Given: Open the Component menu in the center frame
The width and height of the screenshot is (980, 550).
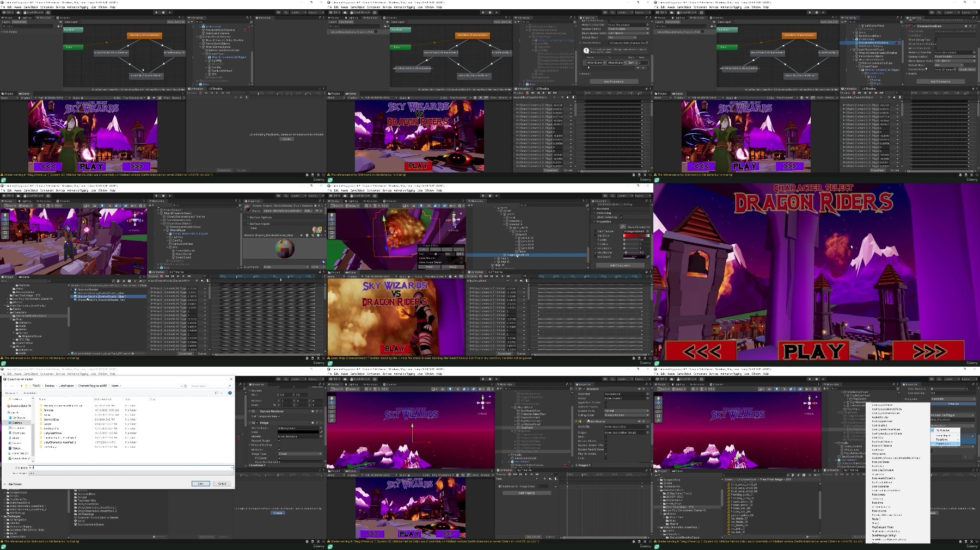Looking at the screenshot, I should click(373, 190).
